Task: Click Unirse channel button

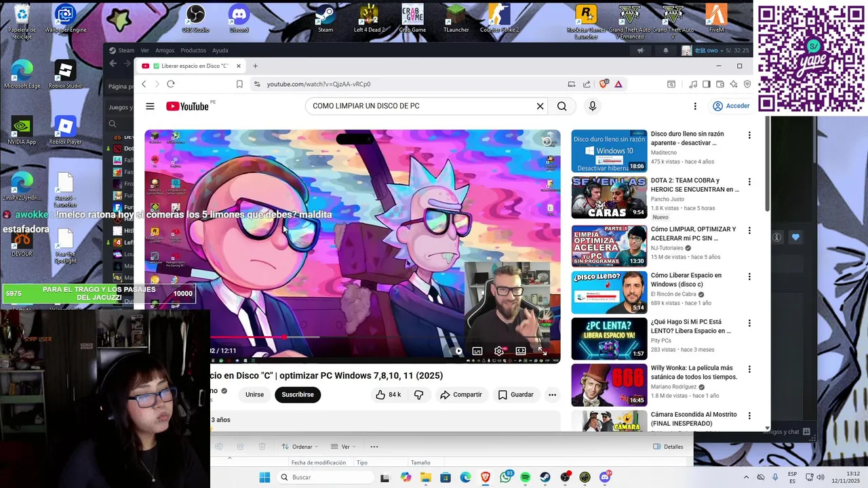Action: pos(254,394)
